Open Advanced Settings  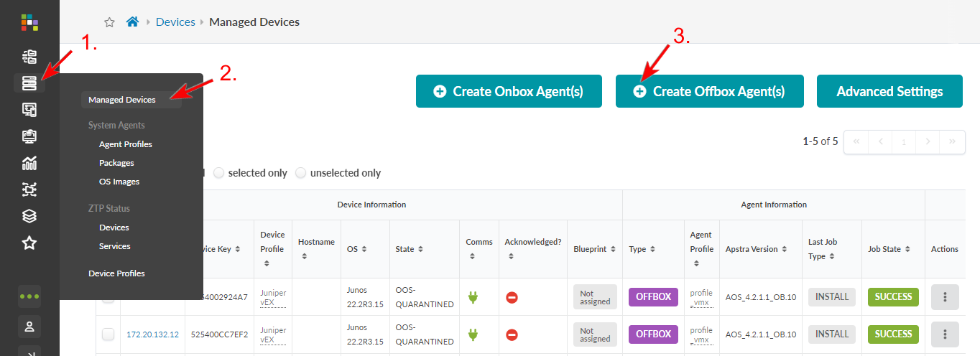[x=889, y=91]
